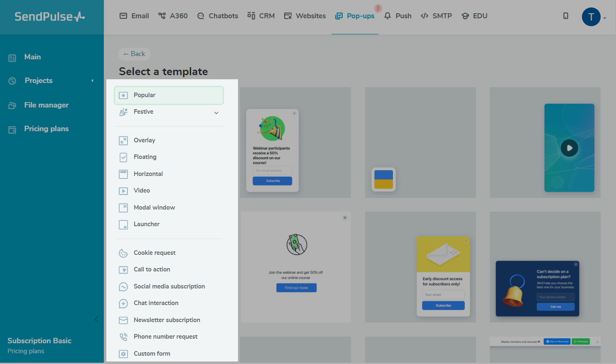Open the bottom Pricing plans link
This screenshot has height=364, width=616.
(x=26, y=351)
